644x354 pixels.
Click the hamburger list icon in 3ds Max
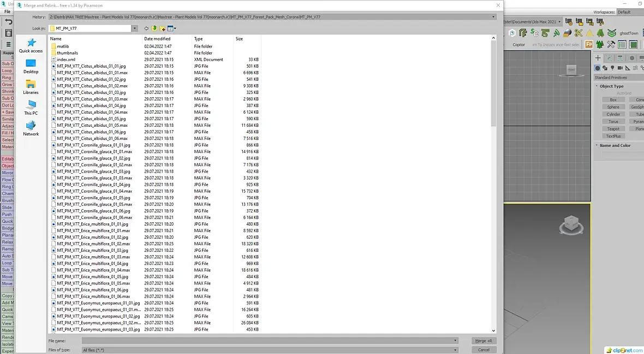click(9, 44)
